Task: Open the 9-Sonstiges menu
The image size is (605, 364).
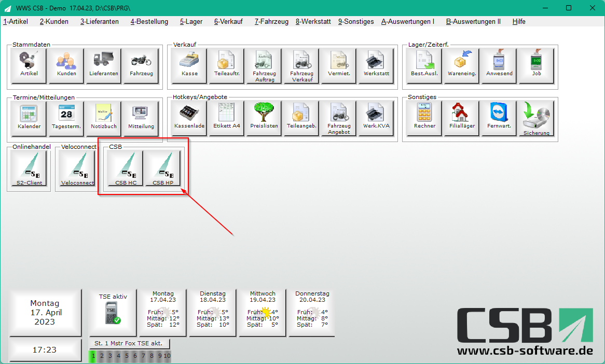Action: (356, 22)
